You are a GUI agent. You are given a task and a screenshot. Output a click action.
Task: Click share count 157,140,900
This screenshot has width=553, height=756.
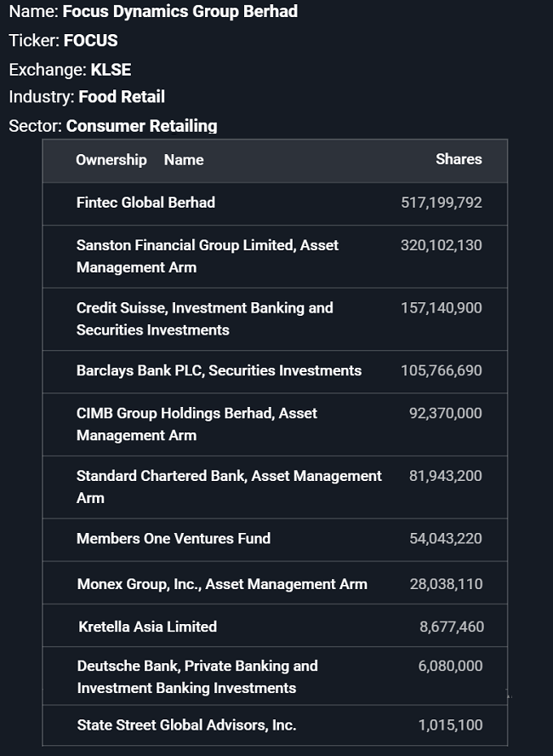pyautogui.click(x=442, y=307)
